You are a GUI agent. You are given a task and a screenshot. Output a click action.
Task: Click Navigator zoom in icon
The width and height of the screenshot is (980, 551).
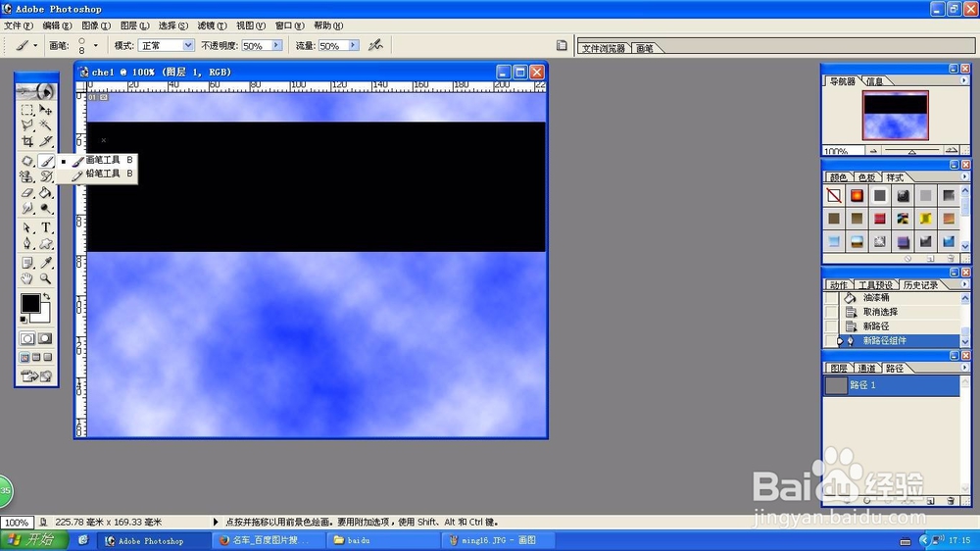click(x=952, y=151)
